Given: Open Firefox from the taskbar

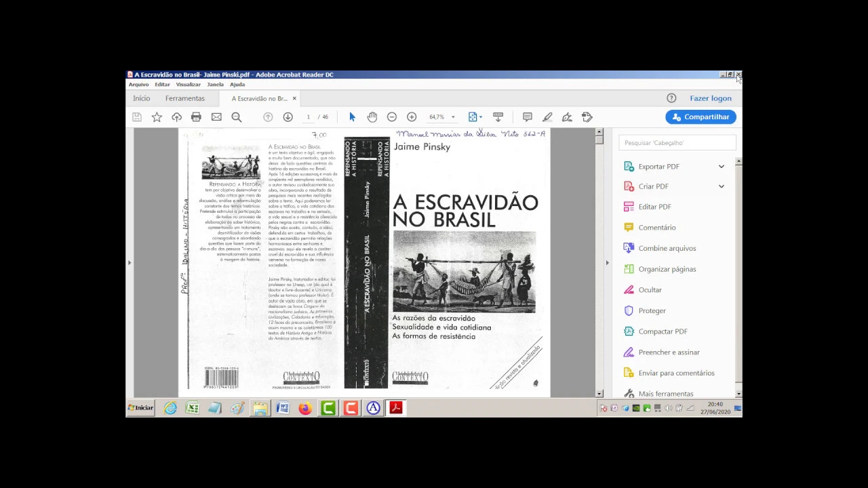Looking at the screenshot, I should point(305,408).
